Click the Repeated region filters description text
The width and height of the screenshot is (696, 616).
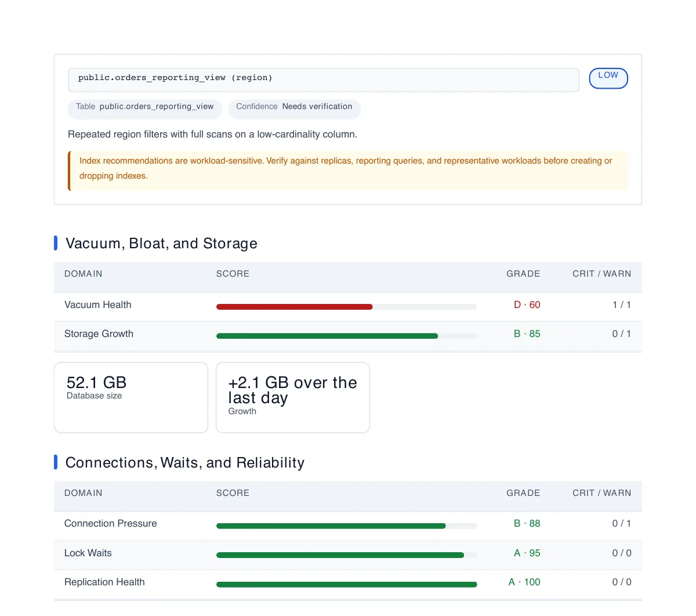212,134
